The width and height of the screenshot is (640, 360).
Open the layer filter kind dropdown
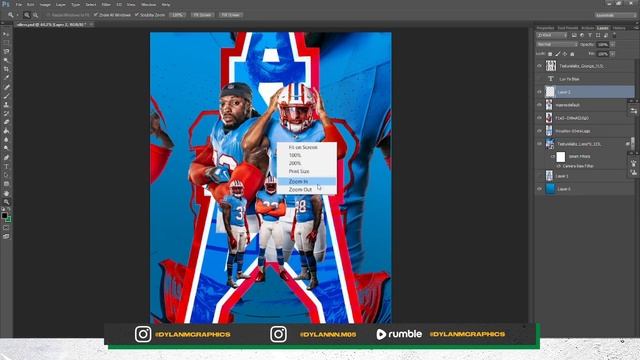[x=552, y=36]
